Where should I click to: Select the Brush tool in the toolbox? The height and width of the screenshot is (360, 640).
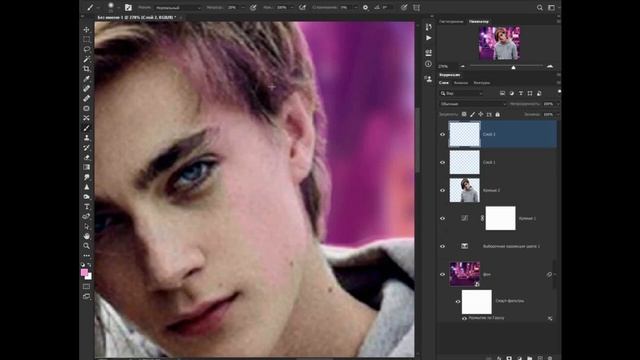click(x=87, y=128)
